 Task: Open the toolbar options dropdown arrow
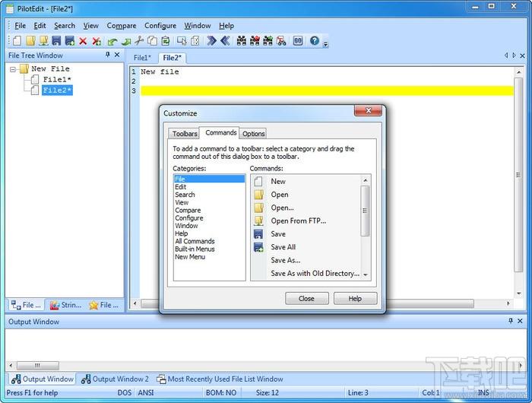[x=326, y=44]
